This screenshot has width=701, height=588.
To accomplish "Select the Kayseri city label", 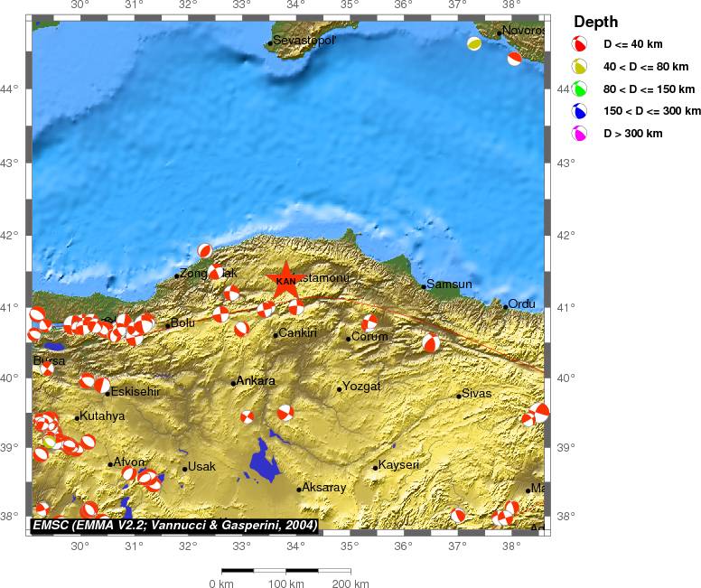I will [398, 465].
